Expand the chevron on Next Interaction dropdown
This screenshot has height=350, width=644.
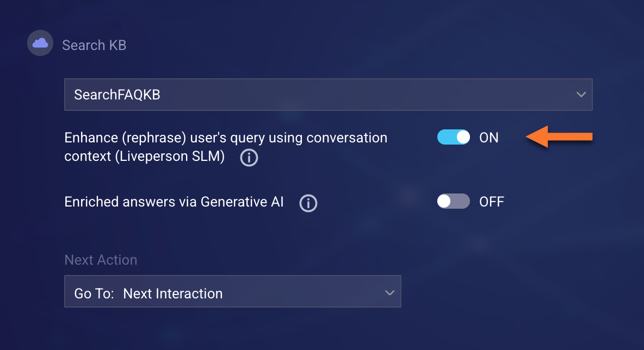click(x=389, y=293)
